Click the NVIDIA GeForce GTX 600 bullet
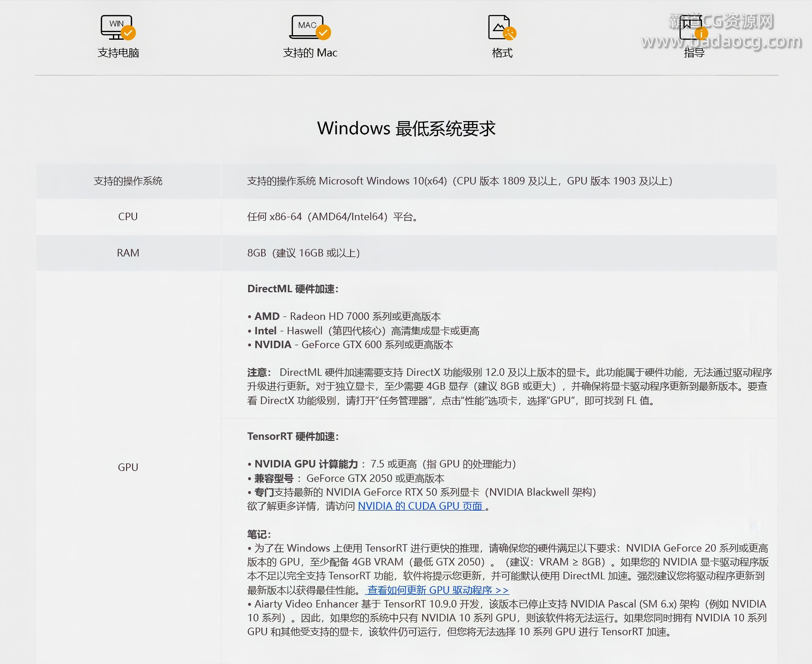This screenshot has height=664, width=812. click(x=350, y=345)
